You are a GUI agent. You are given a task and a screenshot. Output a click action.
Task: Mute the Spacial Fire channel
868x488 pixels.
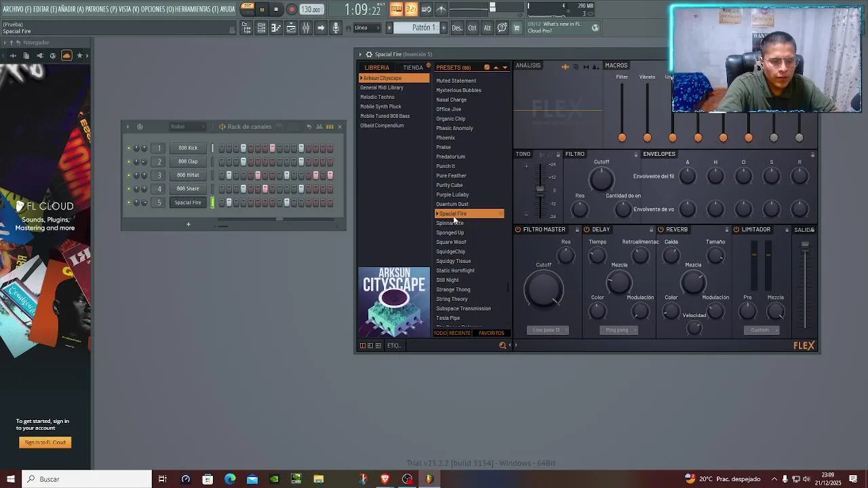coord(128,202)
